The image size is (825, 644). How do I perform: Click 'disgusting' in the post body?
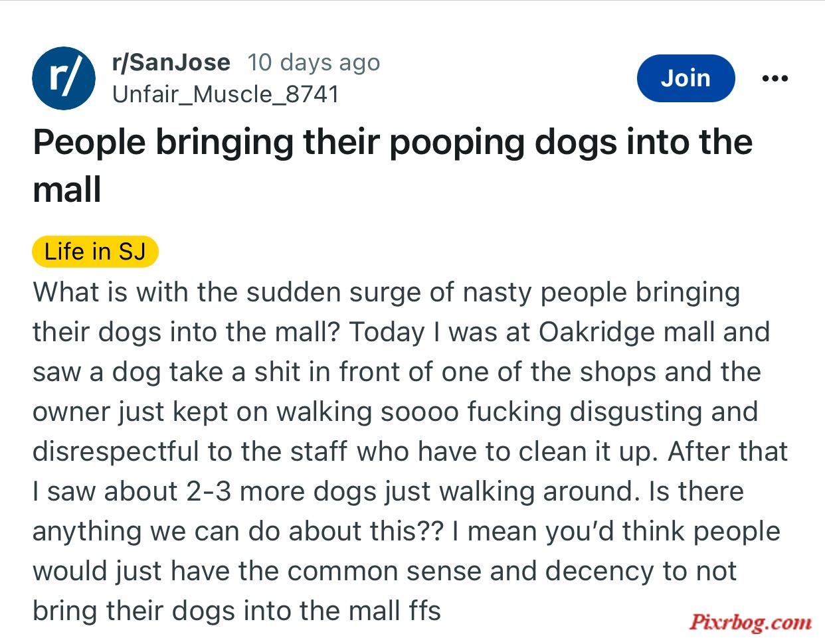636,412
